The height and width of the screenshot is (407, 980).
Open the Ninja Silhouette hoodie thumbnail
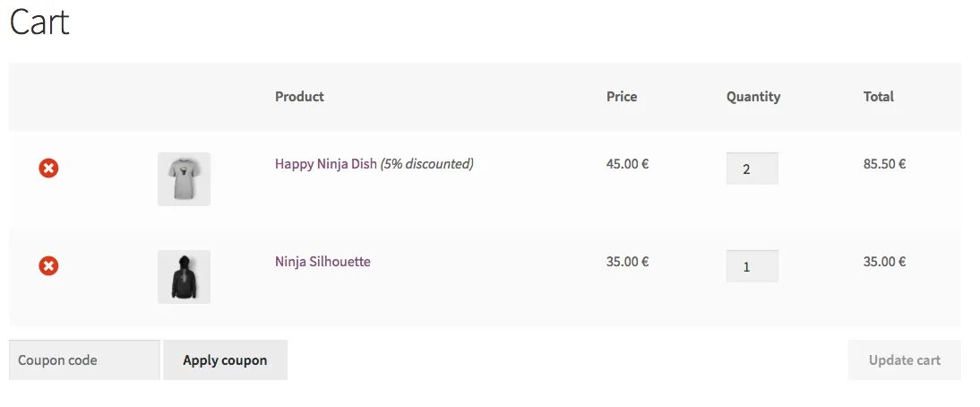click(x=184, y=276)
